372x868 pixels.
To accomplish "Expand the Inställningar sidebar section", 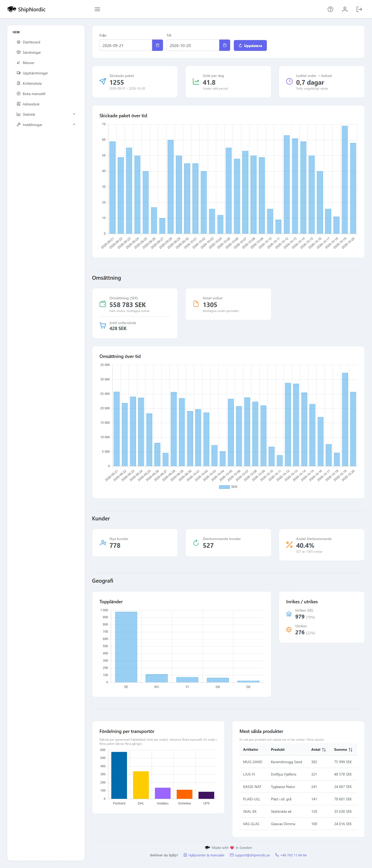I will click(x=46, y=125).
